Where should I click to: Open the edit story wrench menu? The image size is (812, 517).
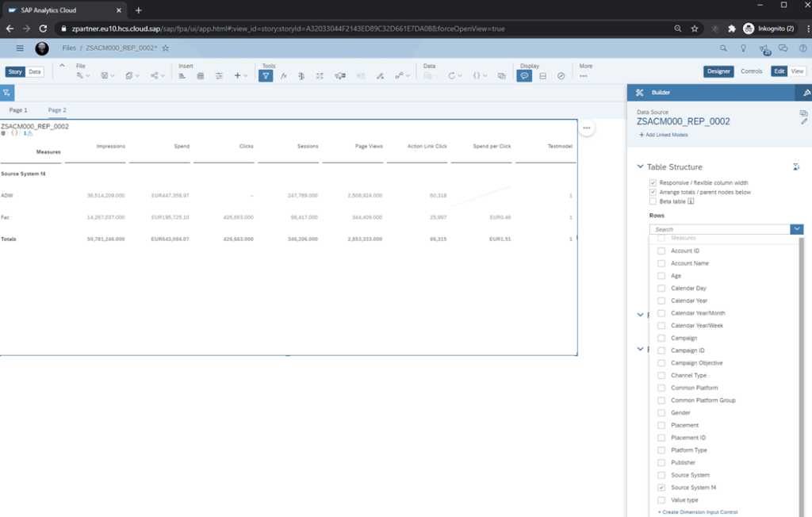point(82,75)
